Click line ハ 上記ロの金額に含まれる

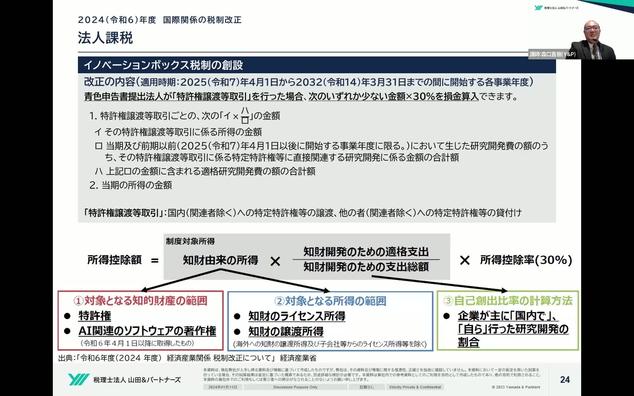tap(205, 171)
